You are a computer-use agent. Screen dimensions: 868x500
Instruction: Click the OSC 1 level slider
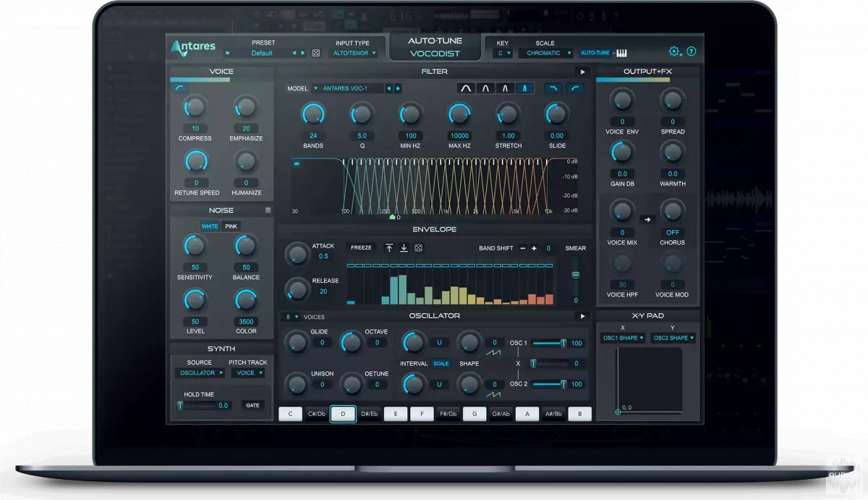pos(548,343)
